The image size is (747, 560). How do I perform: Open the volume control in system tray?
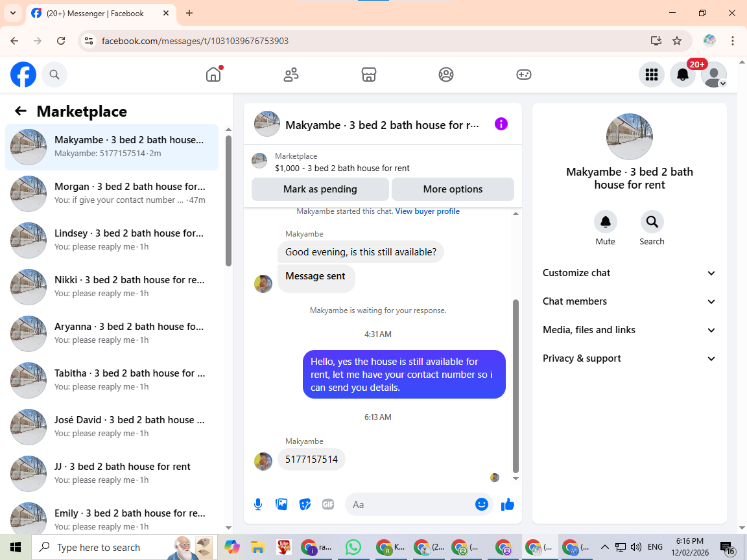(x=636, y=547)
